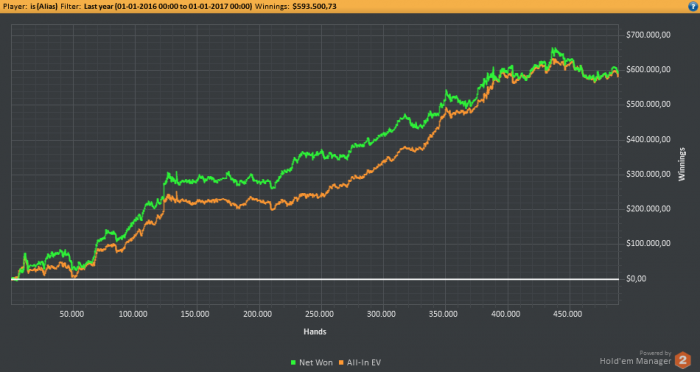Click the orange All-In EV legend swatch
Viewport: 700px width, 372px height.
pos(342,363)
